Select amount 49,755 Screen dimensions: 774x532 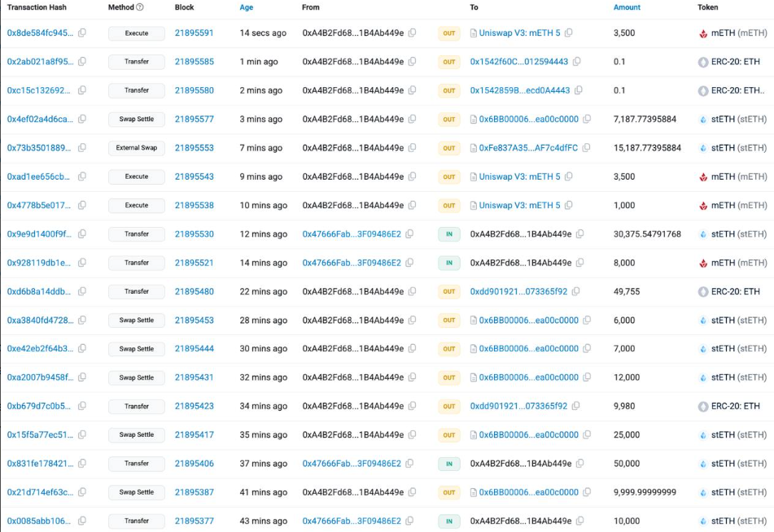[x=627, y=291]
